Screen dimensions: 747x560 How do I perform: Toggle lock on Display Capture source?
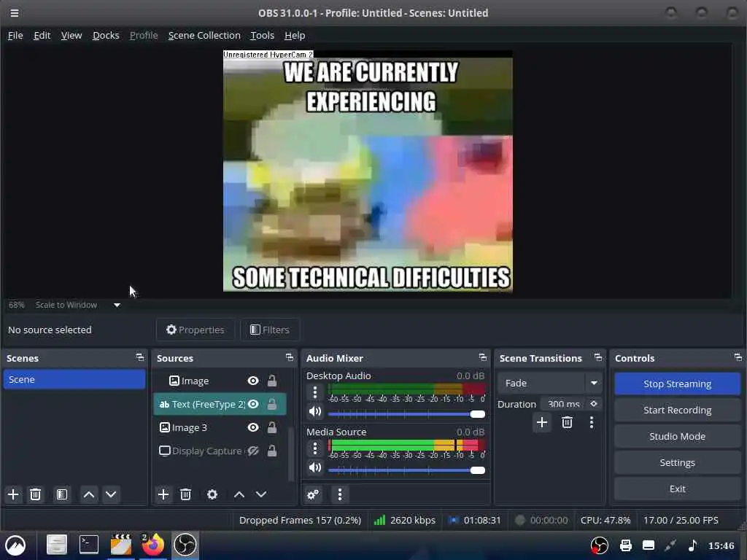(x=272, y=451)
